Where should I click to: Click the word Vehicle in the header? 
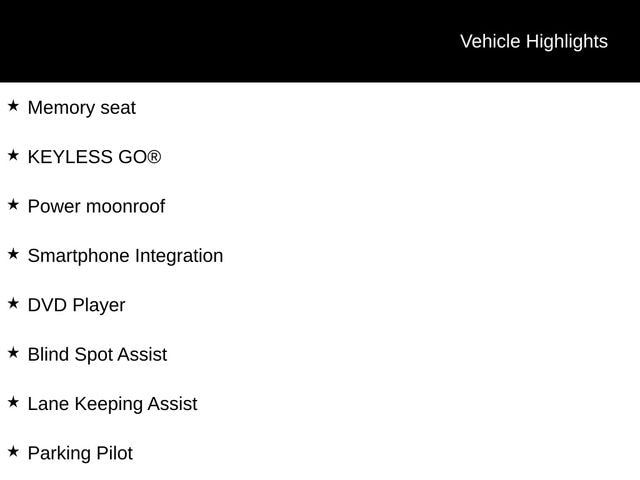pyautogui.click(x=490, y=41)
